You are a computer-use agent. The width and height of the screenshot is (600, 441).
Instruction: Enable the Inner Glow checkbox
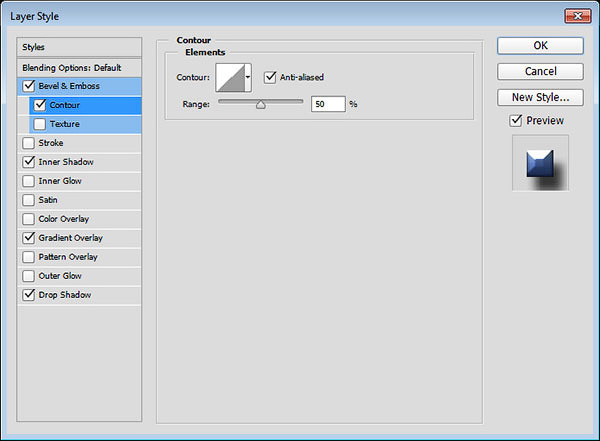point(29,181)
